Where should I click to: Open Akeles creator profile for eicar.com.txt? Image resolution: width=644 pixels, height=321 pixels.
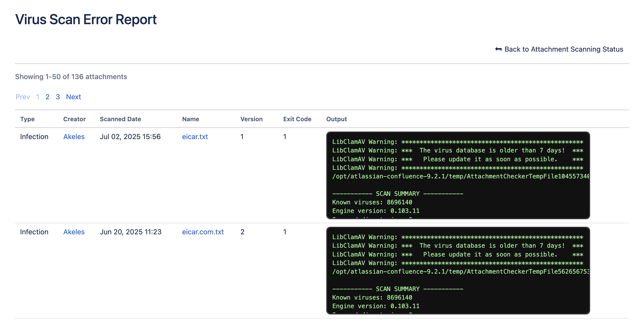point(74,232)
